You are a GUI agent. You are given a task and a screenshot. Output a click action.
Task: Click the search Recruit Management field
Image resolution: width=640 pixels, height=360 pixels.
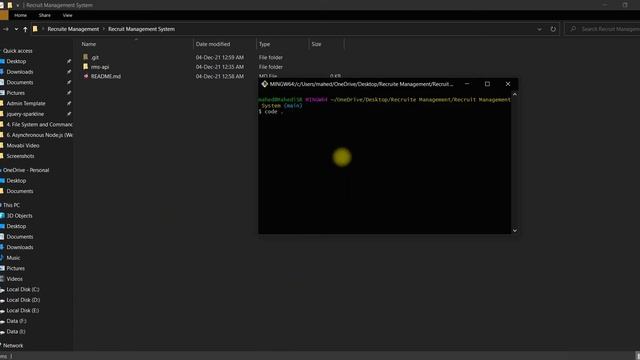coord(603,29)
